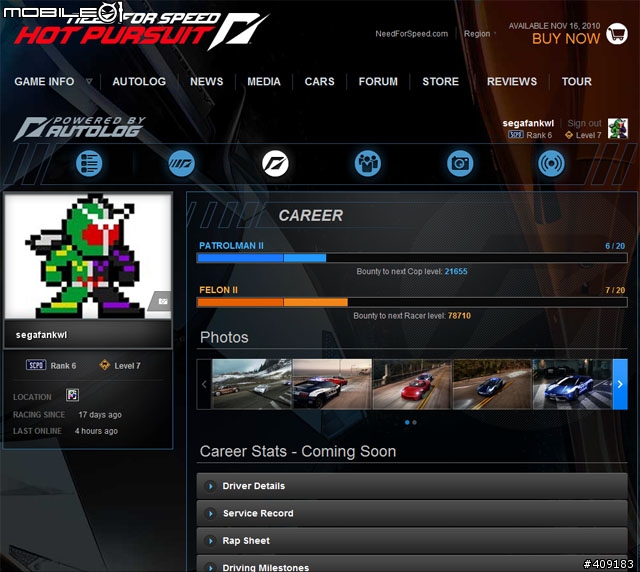The width and height of the screenshot is (640, 572).
Task: Open the blue car on road thumbnail
Action: tap(492, 384)
